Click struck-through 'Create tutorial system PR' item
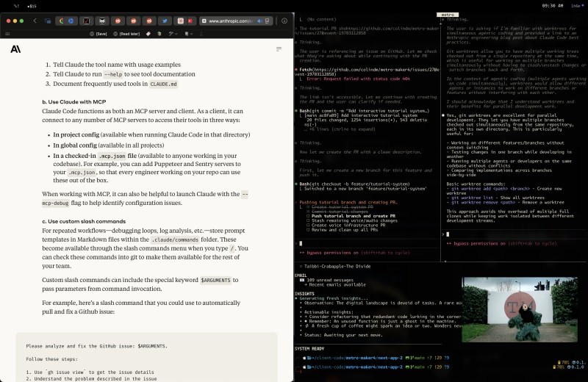The height and width of the screenshot is (382, 588). tap(342, 207)
